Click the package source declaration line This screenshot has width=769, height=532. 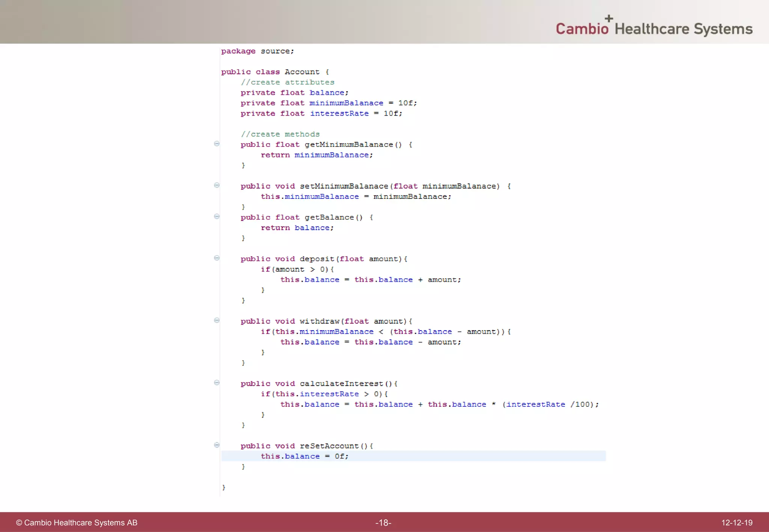click(x=257, y=51)
